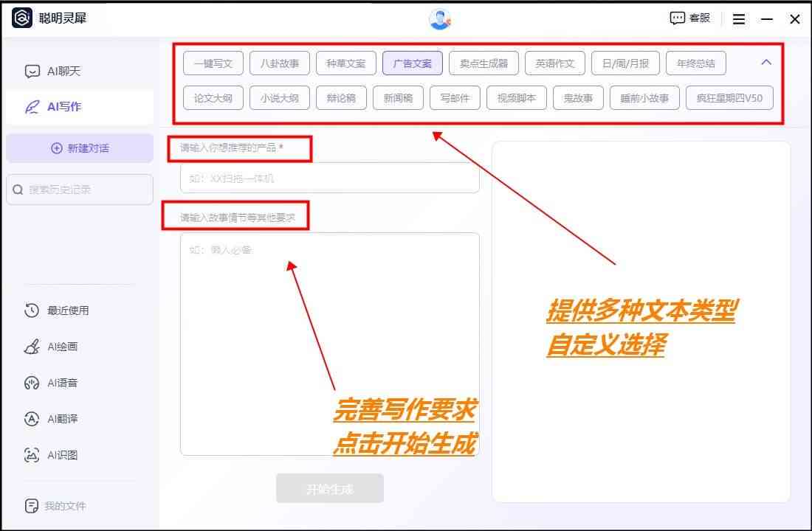Select 睡前小故事 text type
Image resolution: width=812 pixels, height=531 pixels.
pyautogui.click(x=644, y=98)
